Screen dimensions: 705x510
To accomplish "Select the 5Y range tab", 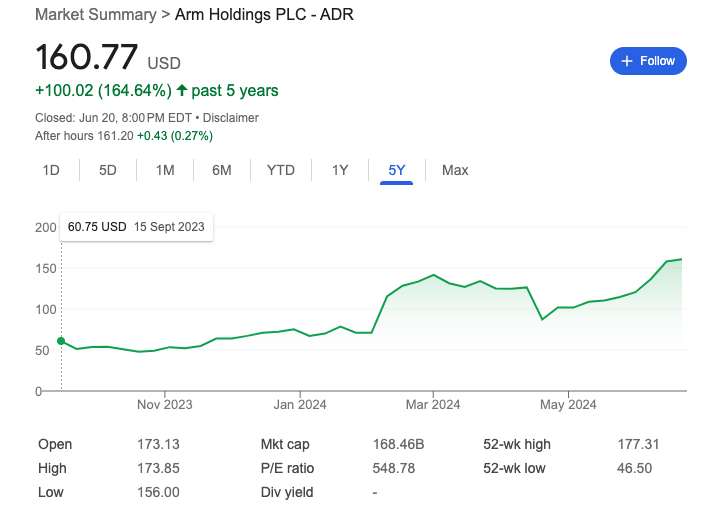I will pyautogui.click(x=397, y=170).
